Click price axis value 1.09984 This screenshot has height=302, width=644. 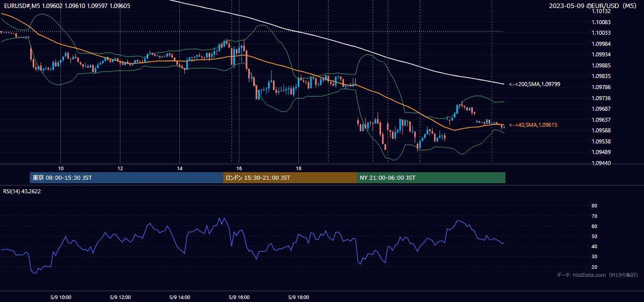coord(601,44)
